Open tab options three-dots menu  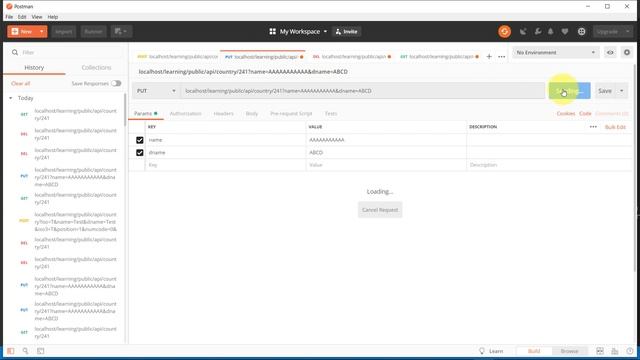click(502, 57)
